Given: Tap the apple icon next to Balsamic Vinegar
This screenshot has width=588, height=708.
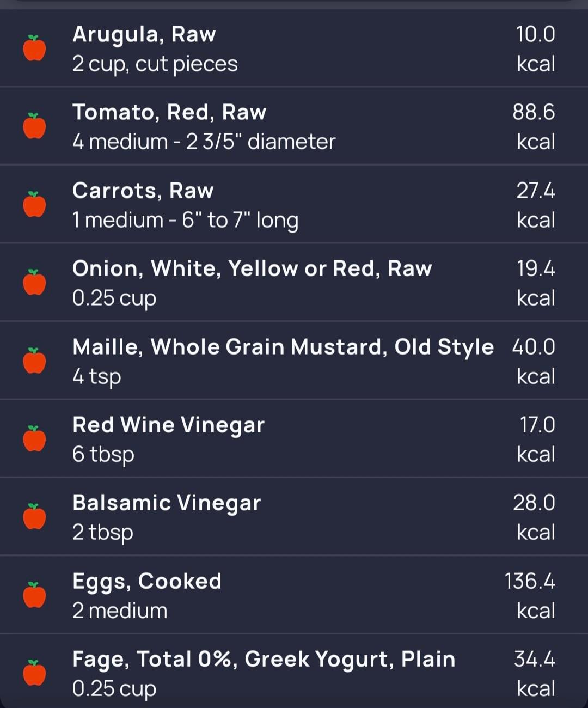Looking at the screenshot, I should coord(34,517).
